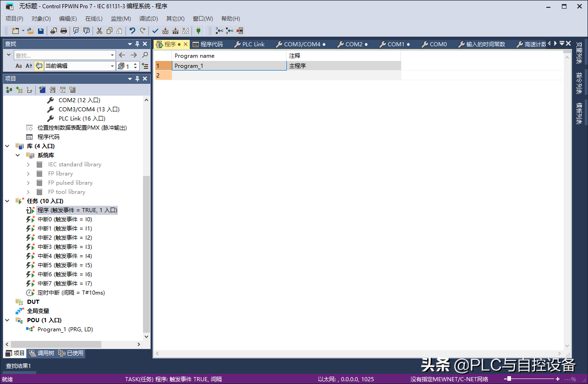
Task: Toggle match case 'Aa' option
Action: (19, 66)
